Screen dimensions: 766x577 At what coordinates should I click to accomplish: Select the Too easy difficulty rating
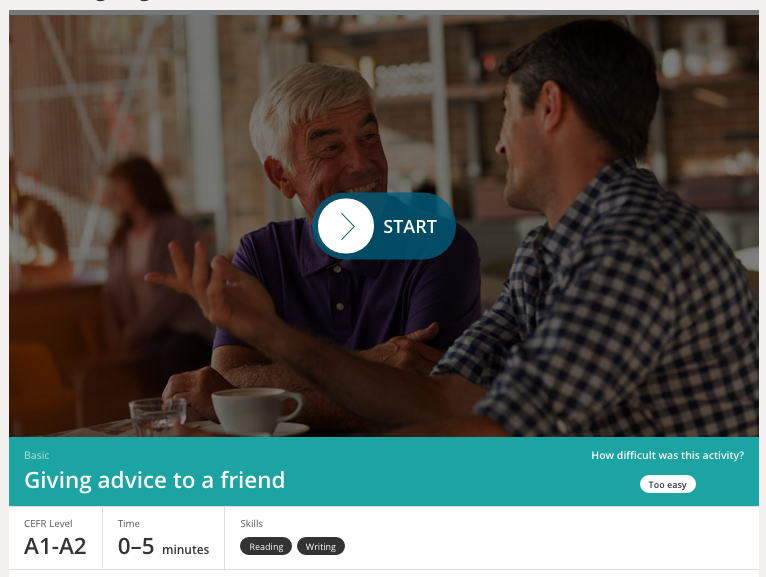667,484
